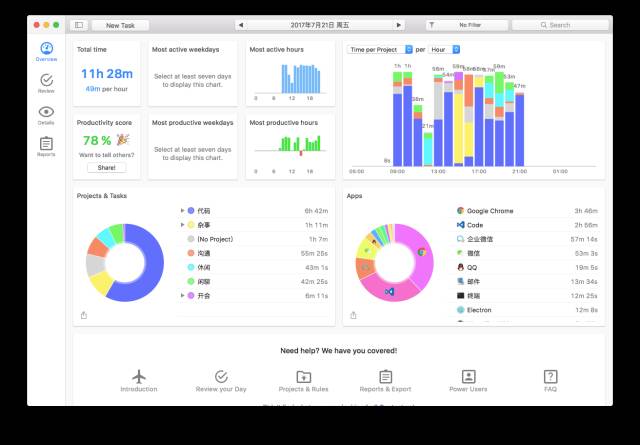The height and width of the screenshot is (445, 640).
Task: Open the Hour interval dropdown
Action: click(444, 49)
